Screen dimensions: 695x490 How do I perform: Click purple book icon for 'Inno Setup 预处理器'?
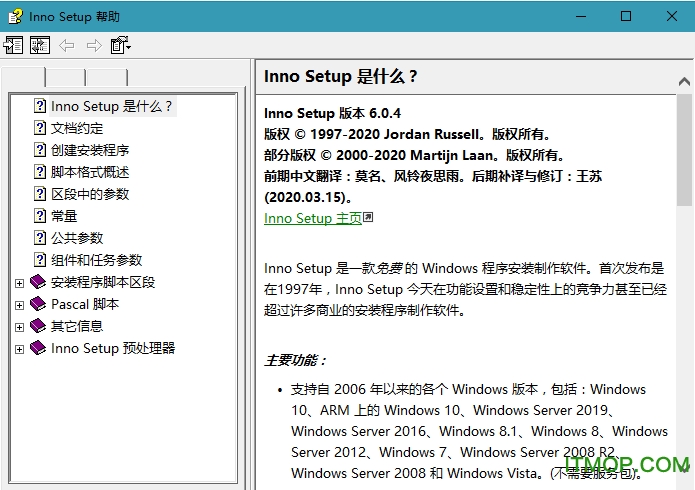tap(38, 348)
